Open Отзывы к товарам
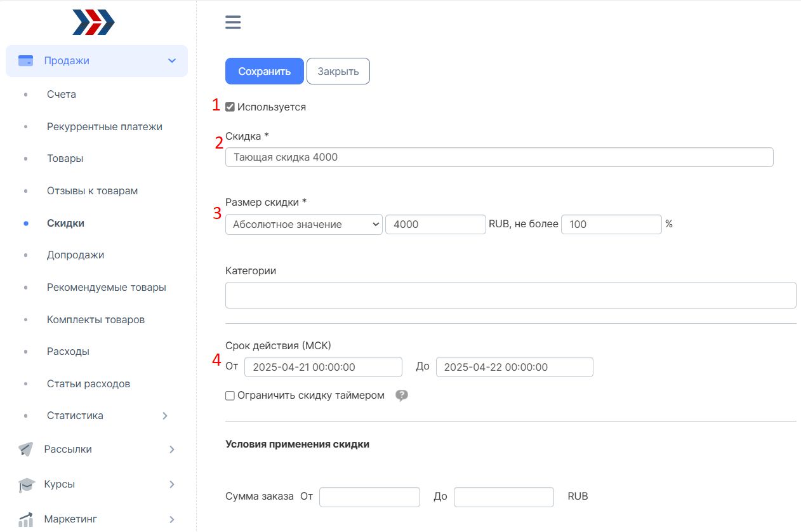Screen dimensions: 801x532 coord(93,190)
